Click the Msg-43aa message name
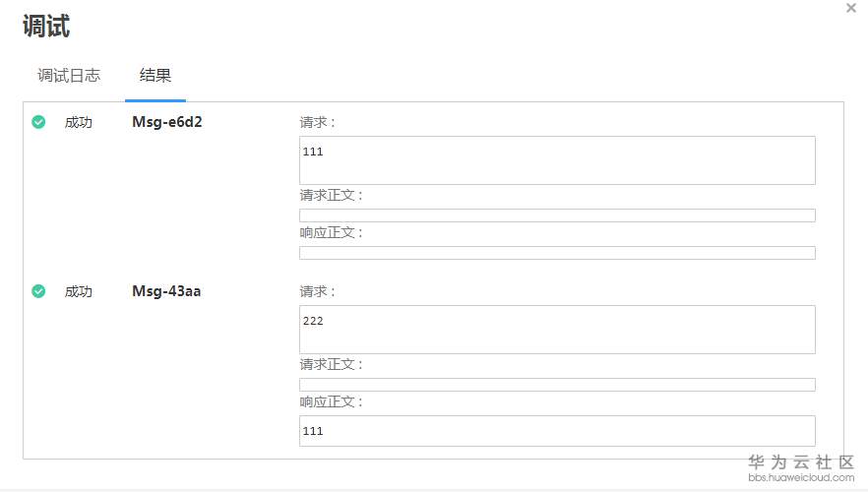Image resolution: width=868 pixels, height=492 pixels. pyautogui.click(x=166, y=291)
